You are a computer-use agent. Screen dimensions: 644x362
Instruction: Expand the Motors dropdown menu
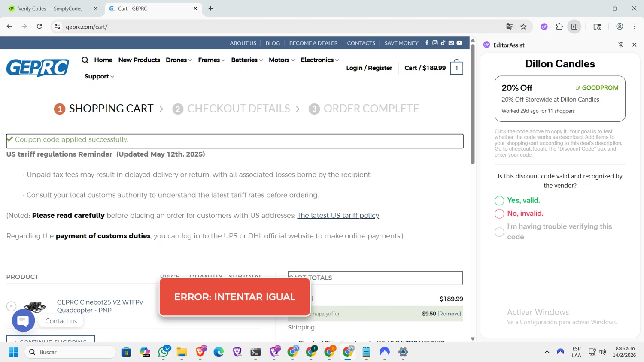pyautogui.click(x=282, y=60)
